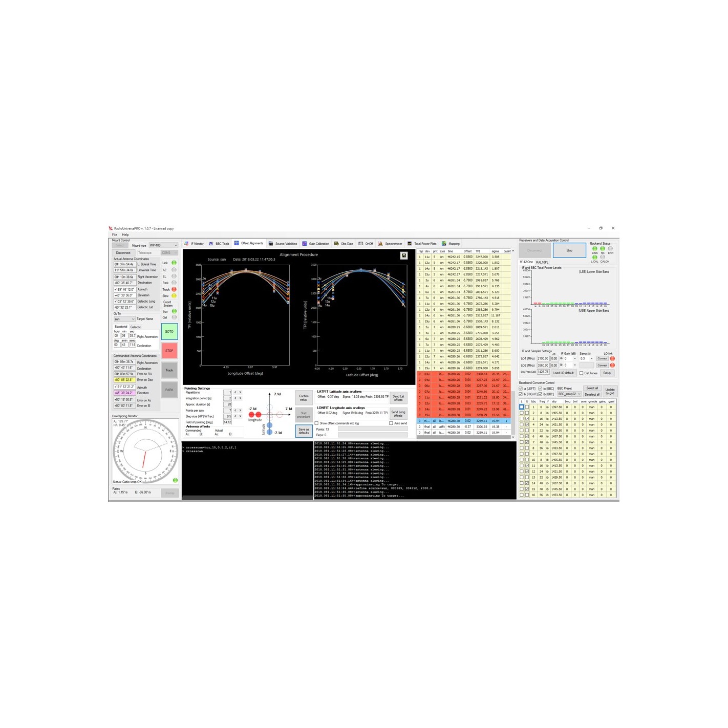
Task: Click the Total Power Plots tab icon
Action: (410, 244)
